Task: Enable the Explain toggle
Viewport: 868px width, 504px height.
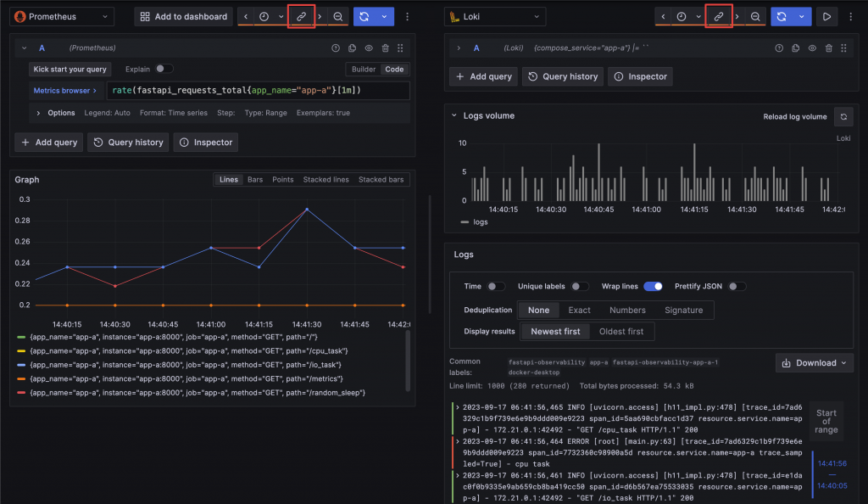Action: [x=164, y=69]
